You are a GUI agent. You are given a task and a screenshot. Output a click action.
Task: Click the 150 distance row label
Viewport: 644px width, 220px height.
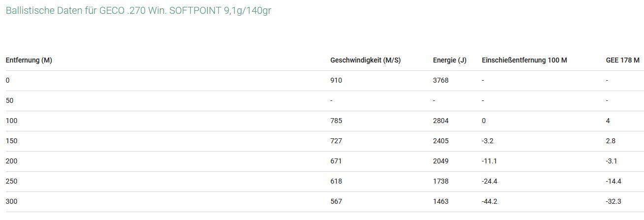11,141
